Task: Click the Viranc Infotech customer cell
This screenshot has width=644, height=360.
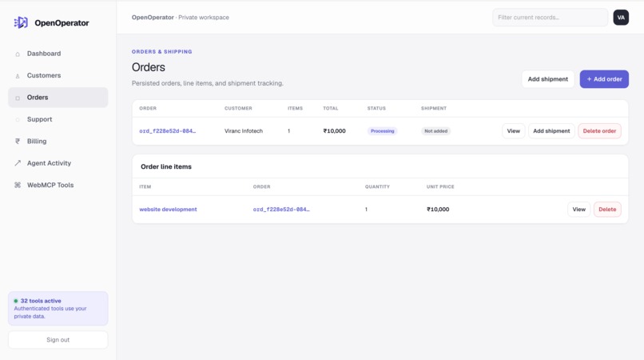Action: [x=244, y=131]
